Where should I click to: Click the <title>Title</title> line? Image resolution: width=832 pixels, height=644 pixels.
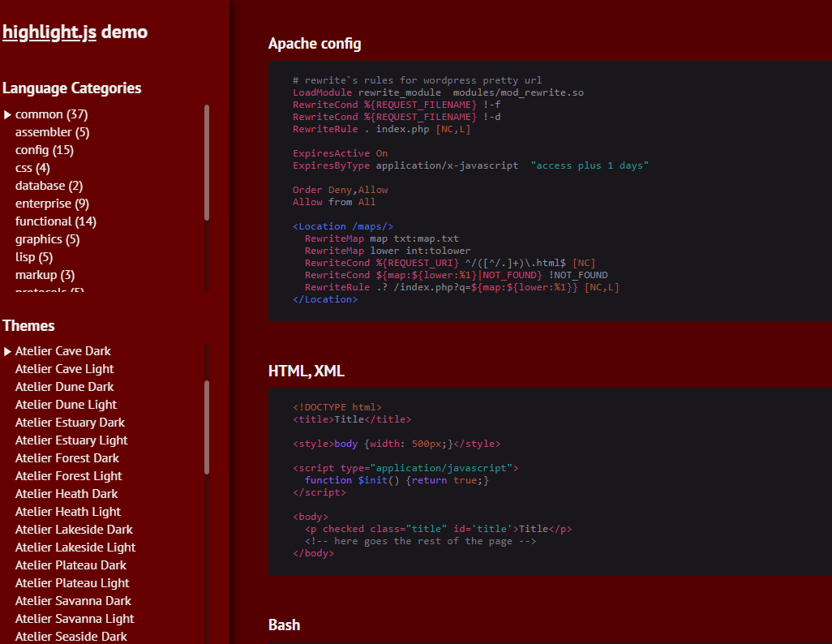coord(352,419)
